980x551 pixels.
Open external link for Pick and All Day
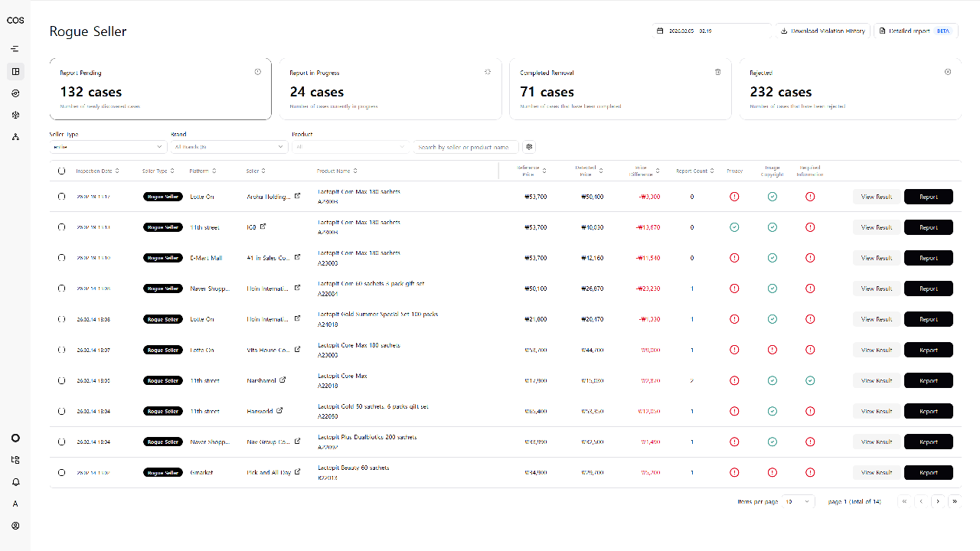coord(298,471)
